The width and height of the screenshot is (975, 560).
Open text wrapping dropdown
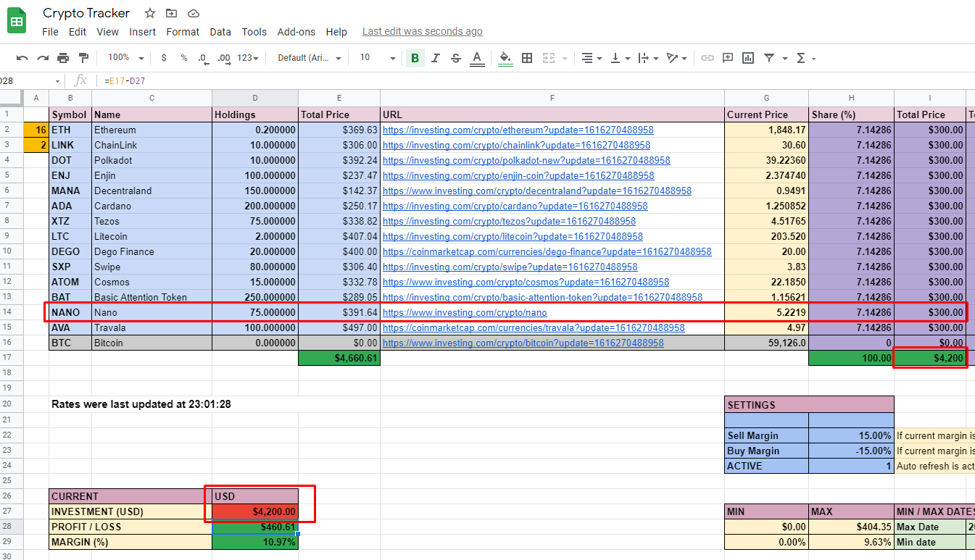tap(648, 58)
